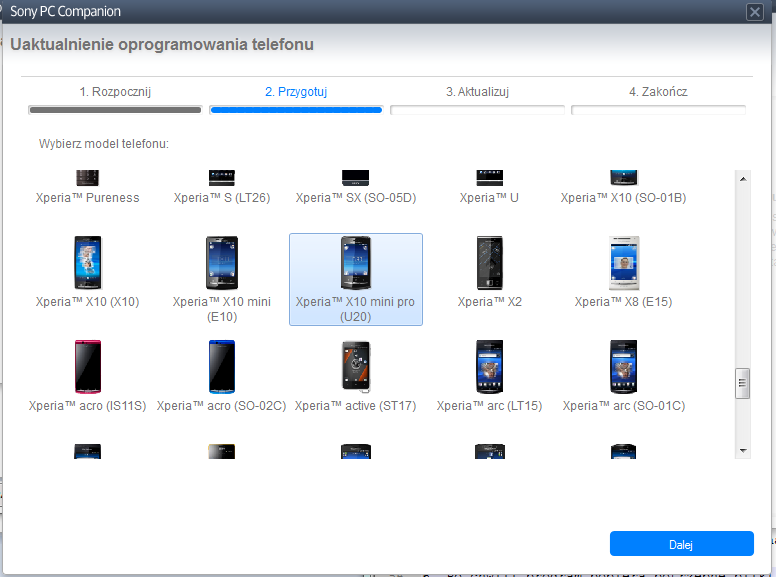Choose the Xperia S (LT26) phone icon

(222, 178)
